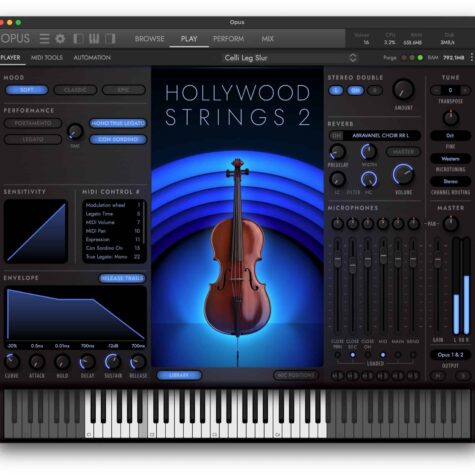Open the reverb preset Abravanel Choir dropdown
The width and height of the screenshot is (475, 475).
pos(382,135)
